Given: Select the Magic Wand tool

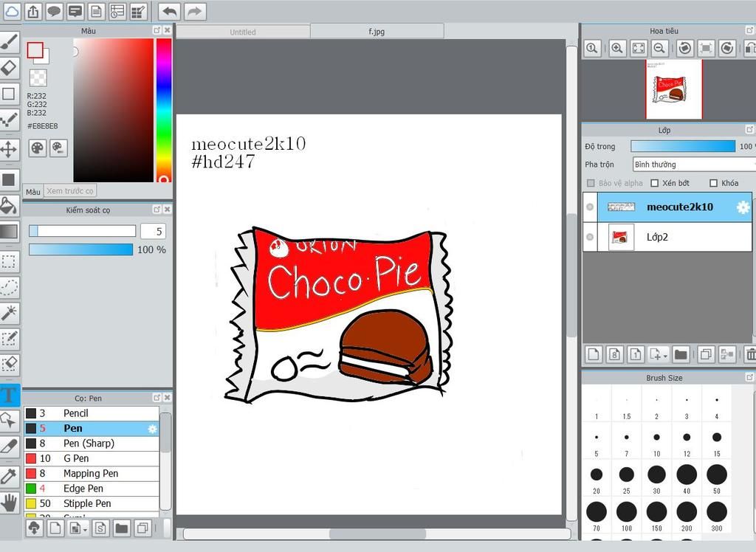Looking at the screenshot, I should coord(9,314).
